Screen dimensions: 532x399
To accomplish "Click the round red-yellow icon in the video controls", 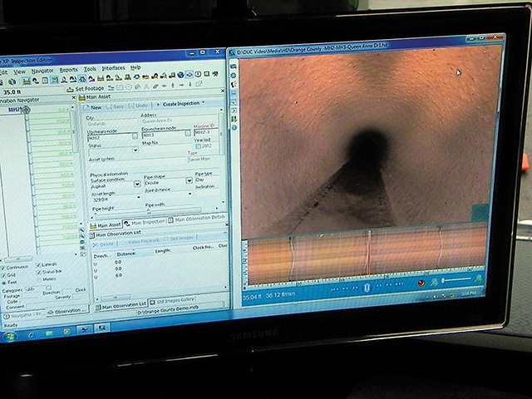I will [421, 283].
